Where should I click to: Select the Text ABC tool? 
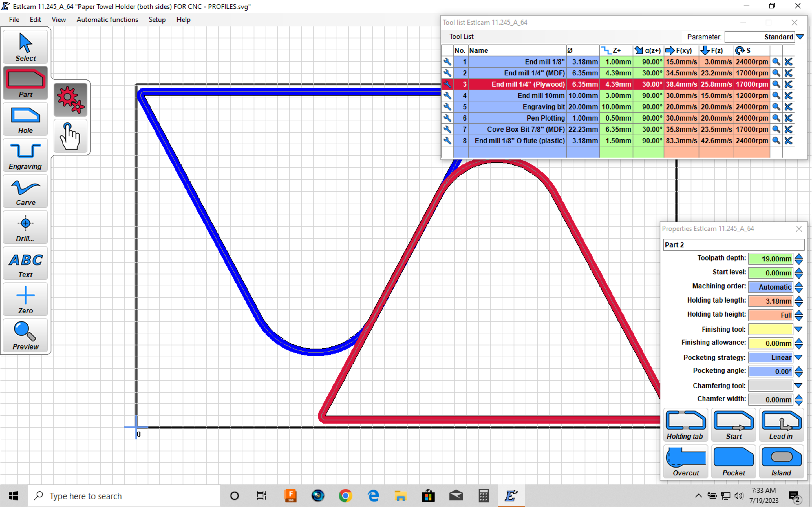[x=25, y=264]
